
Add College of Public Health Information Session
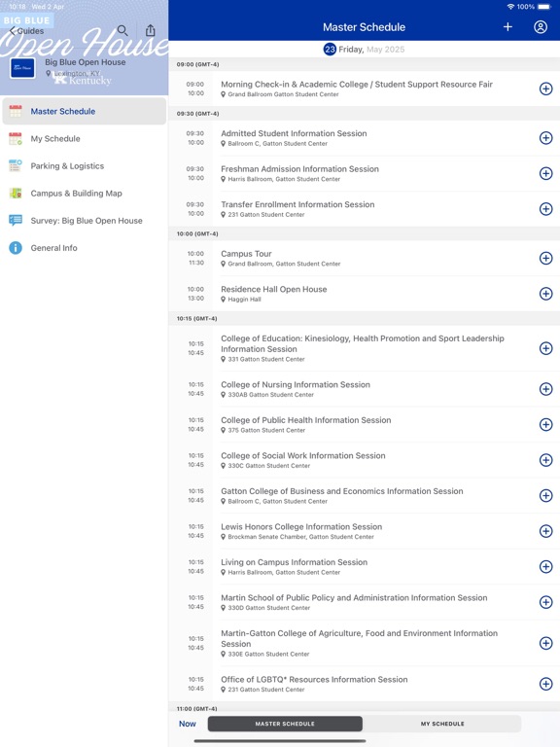(545, 424)
